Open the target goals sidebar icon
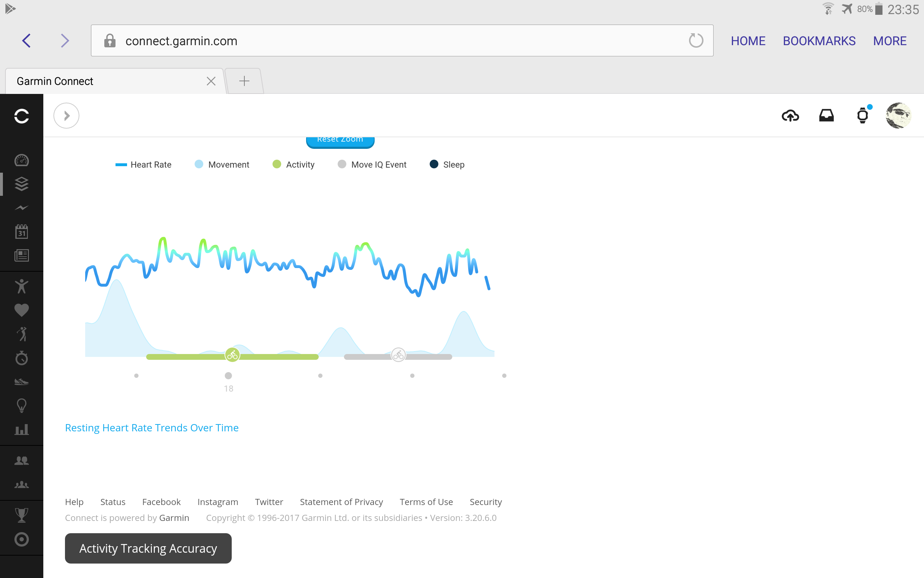The image size is (924, 578). tap(21, 539)
